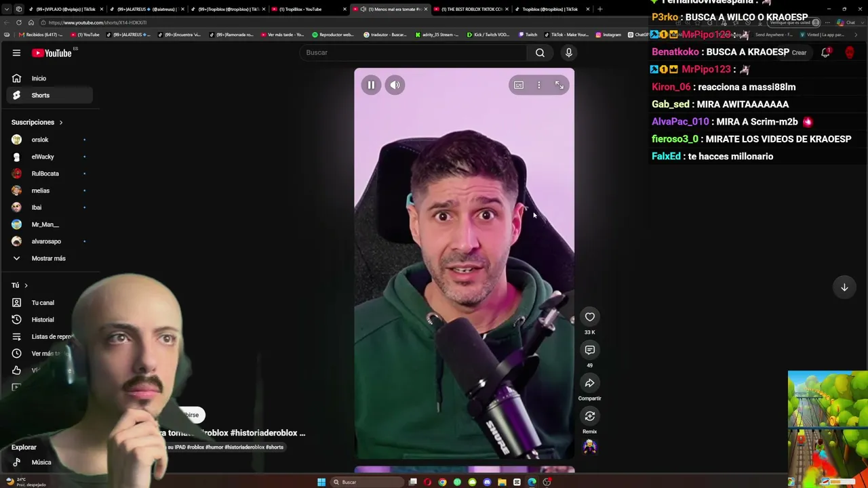Open the RulBocata subscription channel
The height and width of the screenshot is (488, 868).
[x=50, y=174]
